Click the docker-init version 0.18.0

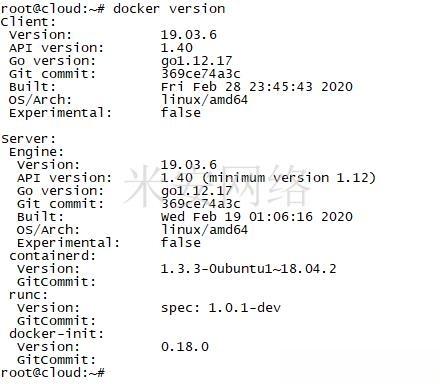[185, 347]
